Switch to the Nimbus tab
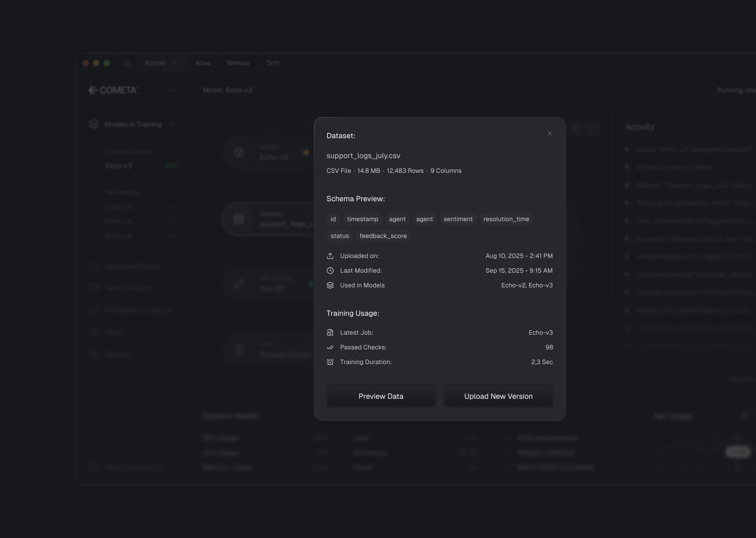Viewport: 756px width, 538px height. (x=238, y=63)
